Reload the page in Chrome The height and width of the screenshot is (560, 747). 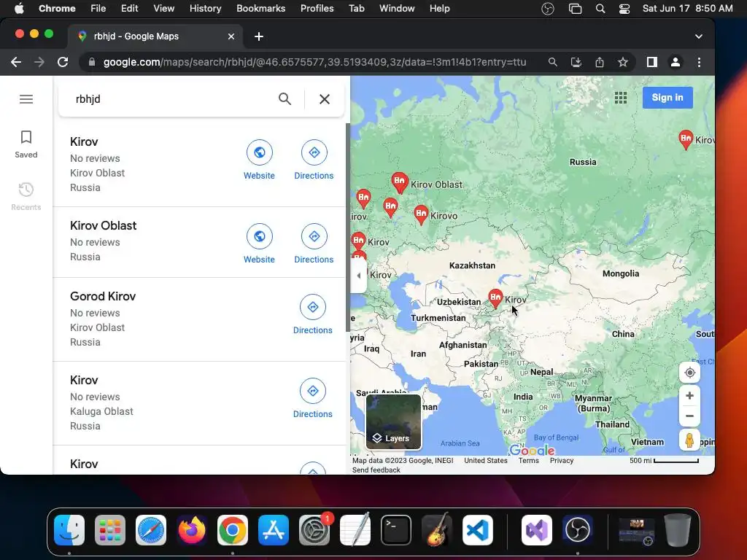[x=63, y=63]
